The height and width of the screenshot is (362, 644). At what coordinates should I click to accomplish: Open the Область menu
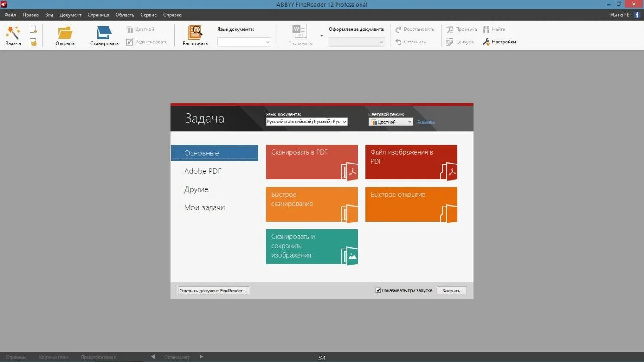pyautogui.click(x=125, y=15)
